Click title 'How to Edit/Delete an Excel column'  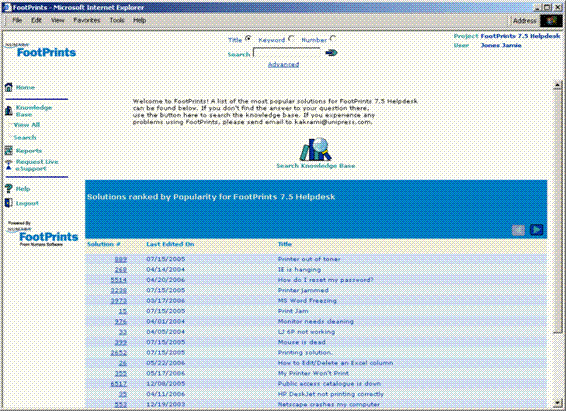(x=335, y=363)
